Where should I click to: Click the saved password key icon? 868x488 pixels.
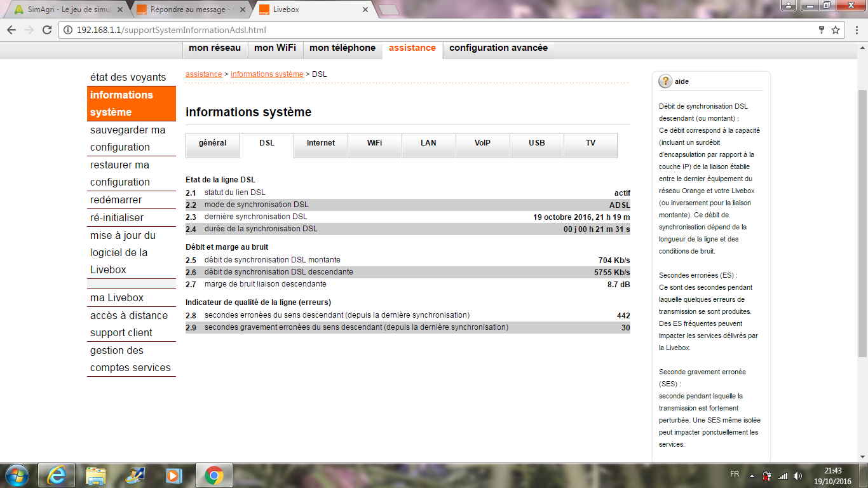[822, 30]
